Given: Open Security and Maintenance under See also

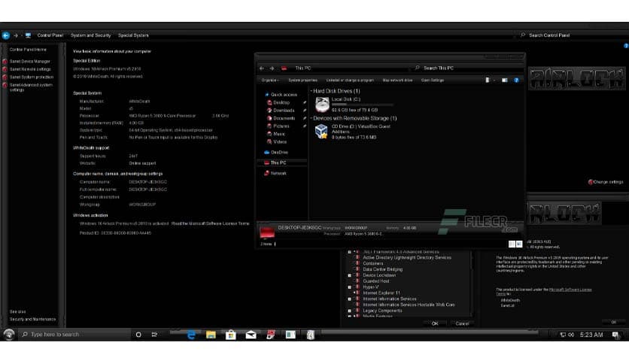Looking at the screenshot, I should pos(32,319).
